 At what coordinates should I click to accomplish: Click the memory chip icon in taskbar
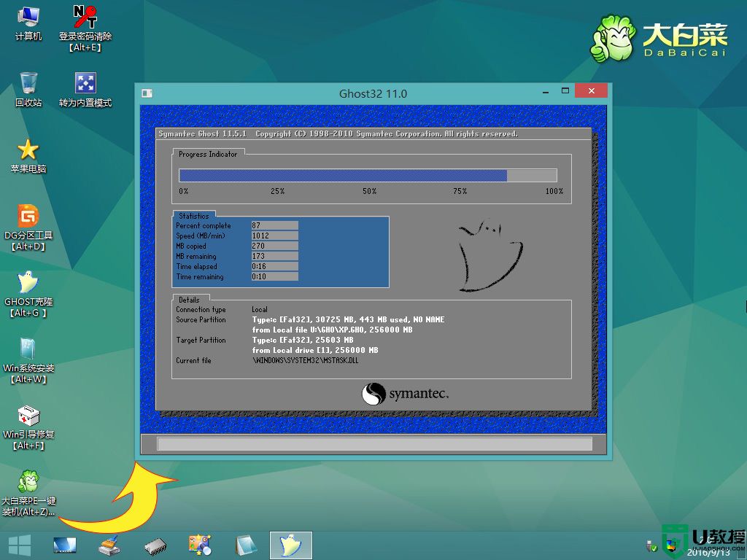click(155, 545)
